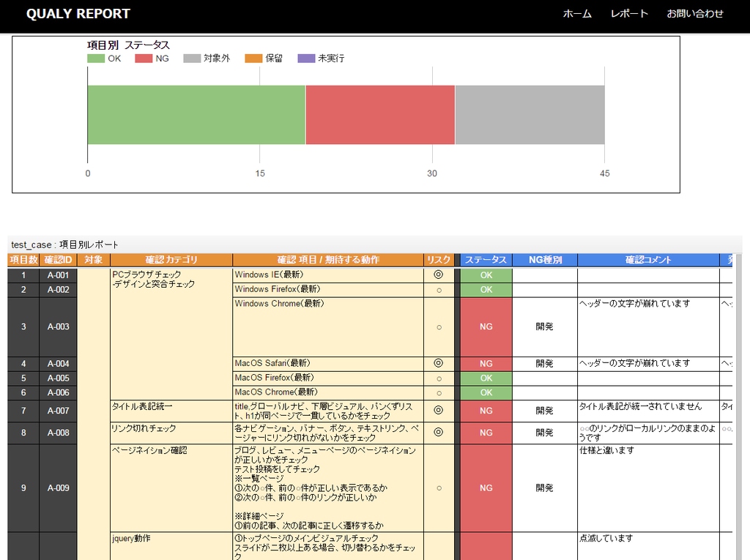Click the 開発 NG type for A-003
The height and width of the screenshot is (560, 750).
[544, 326]
